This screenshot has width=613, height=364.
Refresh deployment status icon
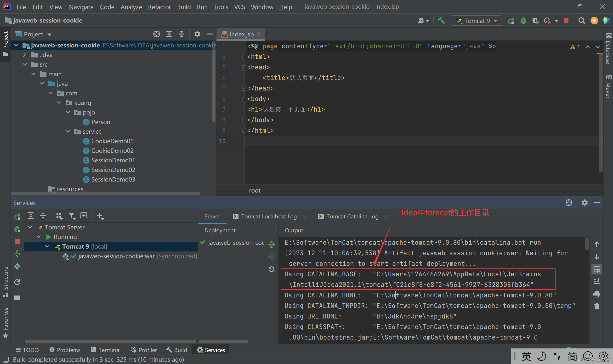click(272, 269)
